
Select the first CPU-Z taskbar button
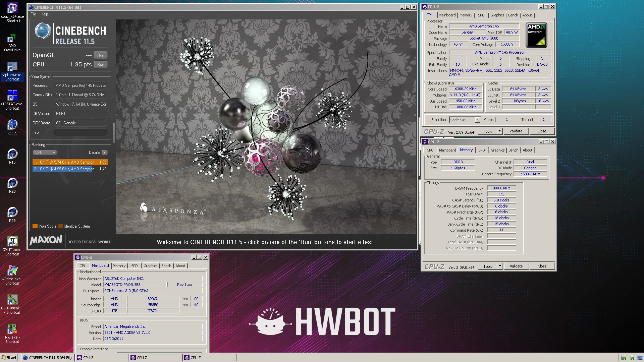pos(102,358)
